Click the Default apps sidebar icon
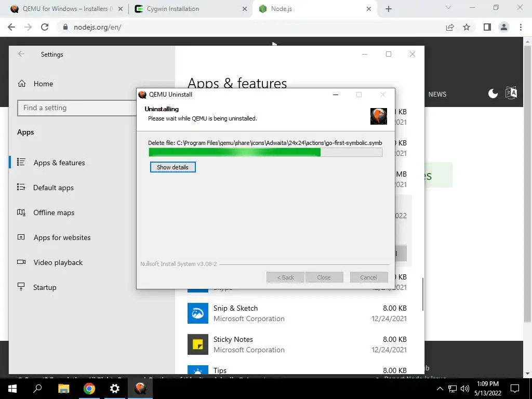The height and width of the screenshot is (399, 532). pyautogui.click(x=21, y=187)
